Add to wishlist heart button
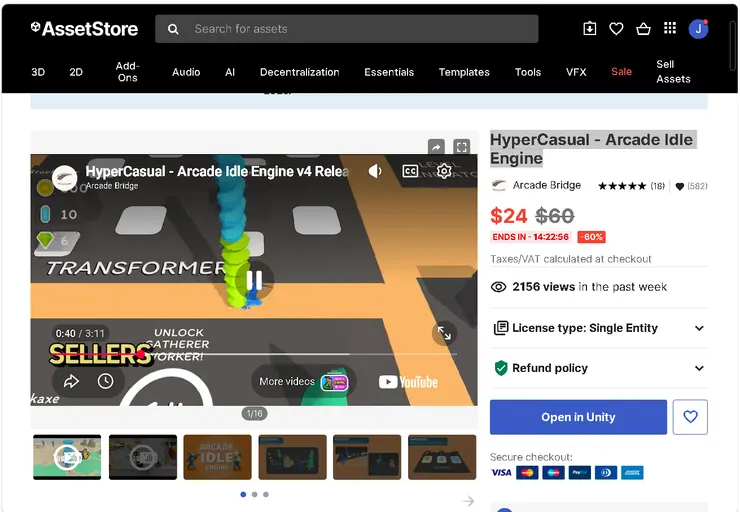Image resolution: width=740 pixels, height=512 pixels. click(x=690, y=417)
